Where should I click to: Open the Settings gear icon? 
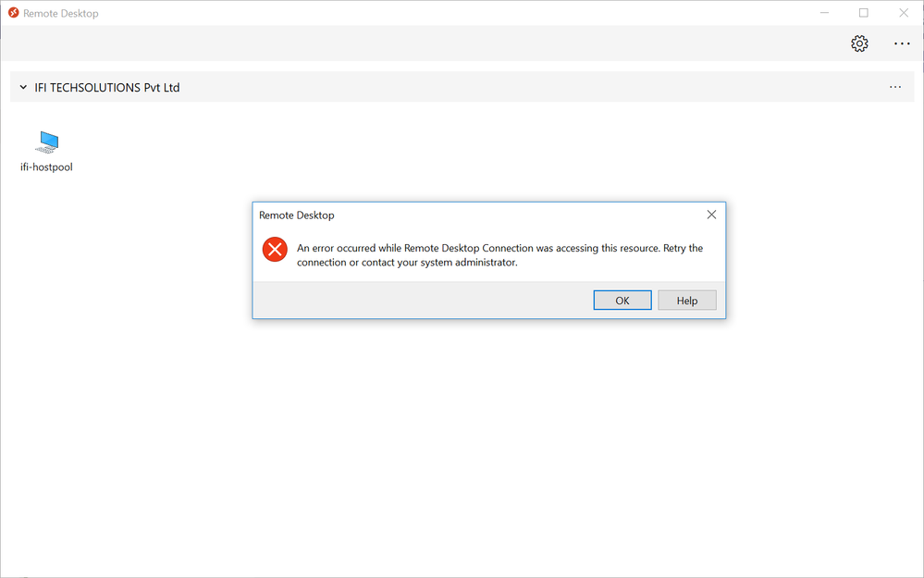pyautogui.click(x=859, y=43)
